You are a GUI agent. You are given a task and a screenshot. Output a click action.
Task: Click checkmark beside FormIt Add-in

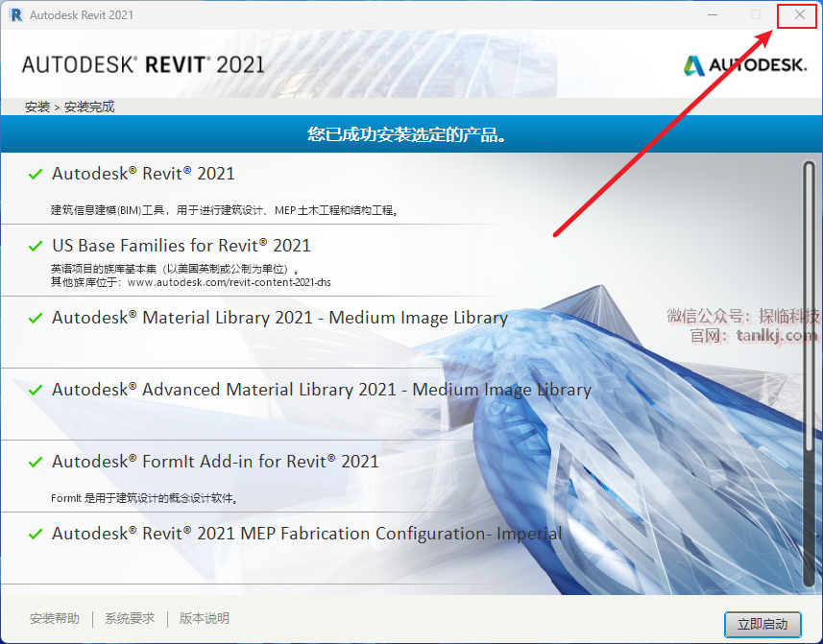pyautogui.click(x=36, y=462)
